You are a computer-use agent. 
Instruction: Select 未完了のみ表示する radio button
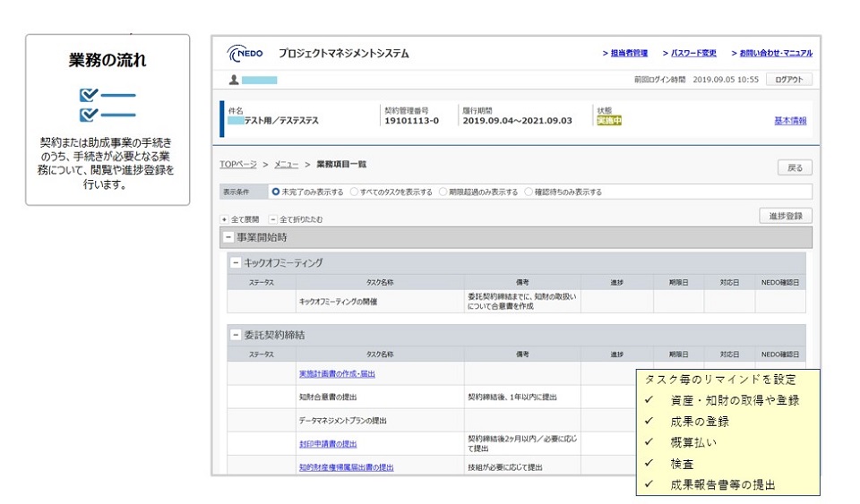(276, 192)
